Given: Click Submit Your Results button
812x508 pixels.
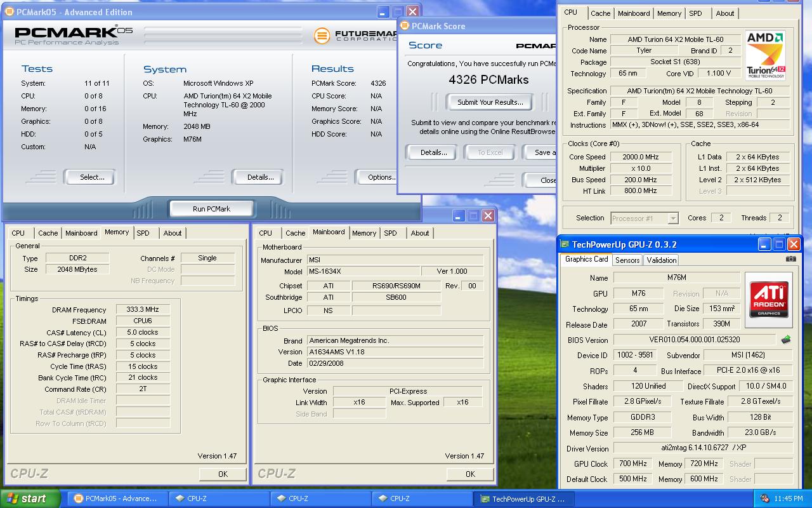Looking at the screenshot, I should [490, 102].
